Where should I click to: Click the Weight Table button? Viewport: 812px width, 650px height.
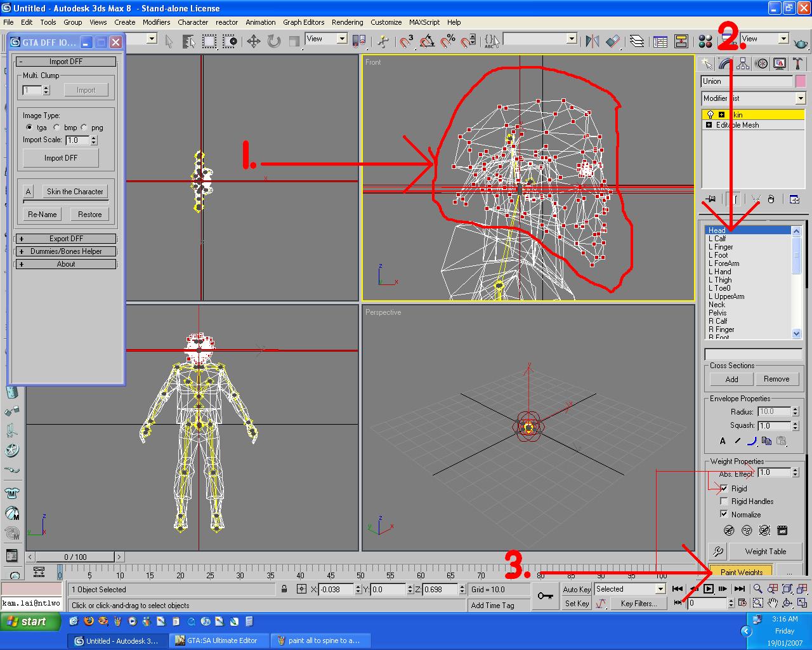pos(765,551)
